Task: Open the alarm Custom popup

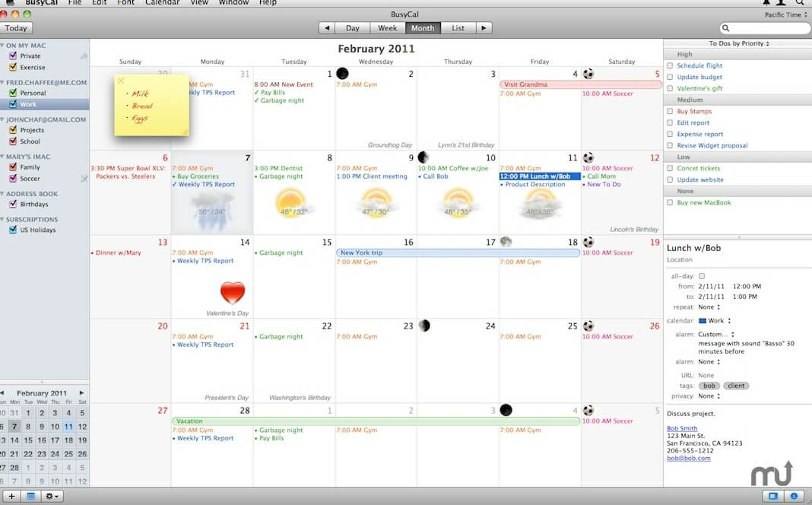Action: point(716,335)
